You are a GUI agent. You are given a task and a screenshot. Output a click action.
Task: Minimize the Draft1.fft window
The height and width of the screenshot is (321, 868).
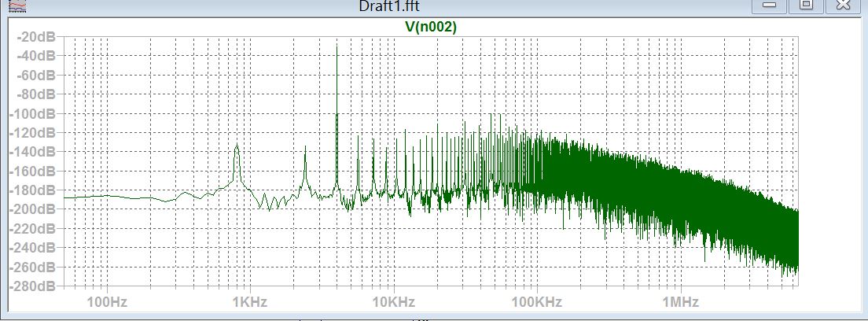(770, 6)
